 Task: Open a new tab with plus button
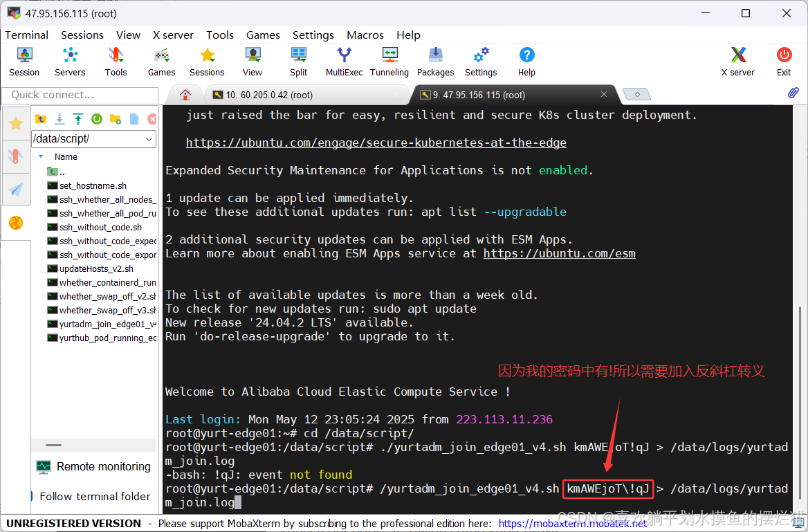coord(637,94)
